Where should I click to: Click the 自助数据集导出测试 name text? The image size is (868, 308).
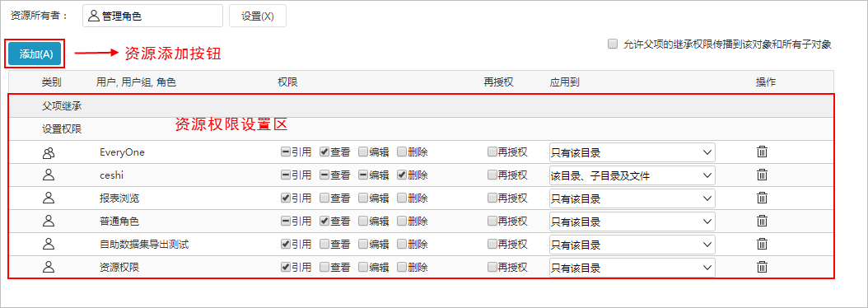pos(144,245)
